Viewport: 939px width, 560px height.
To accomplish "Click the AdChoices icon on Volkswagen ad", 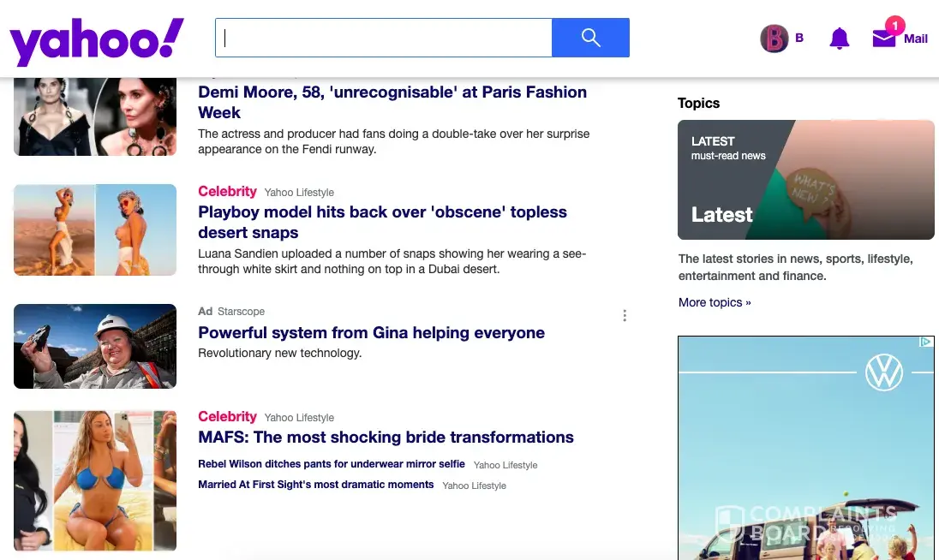I will click(x=926, y=342).
